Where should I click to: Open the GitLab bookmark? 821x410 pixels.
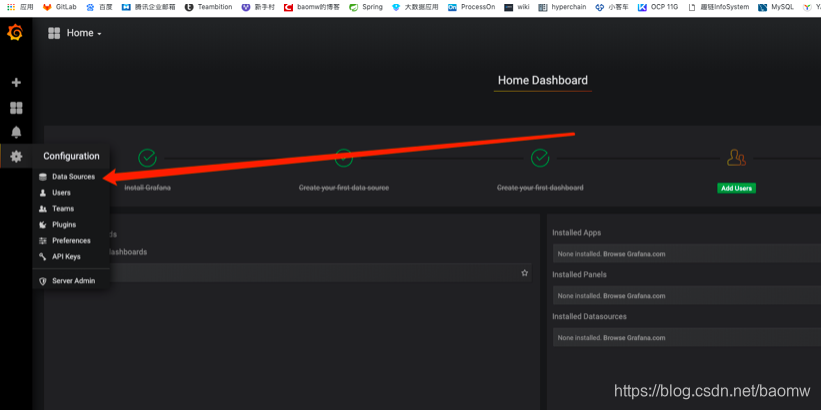59,7
